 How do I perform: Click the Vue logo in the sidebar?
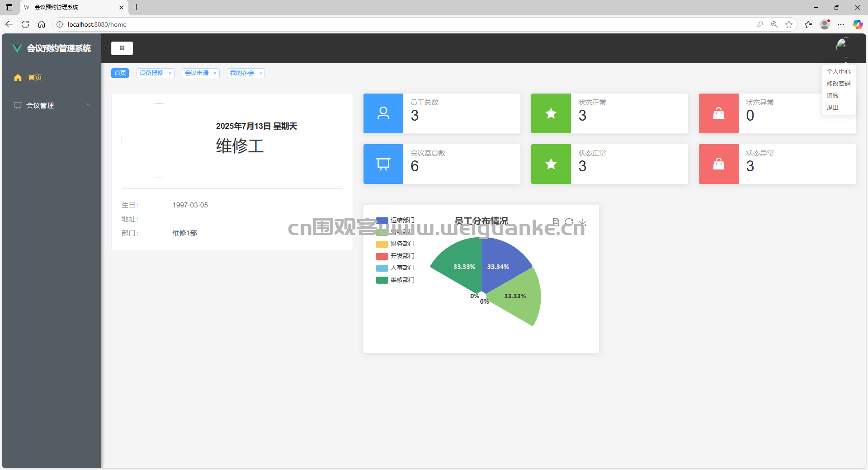(17, 48)
